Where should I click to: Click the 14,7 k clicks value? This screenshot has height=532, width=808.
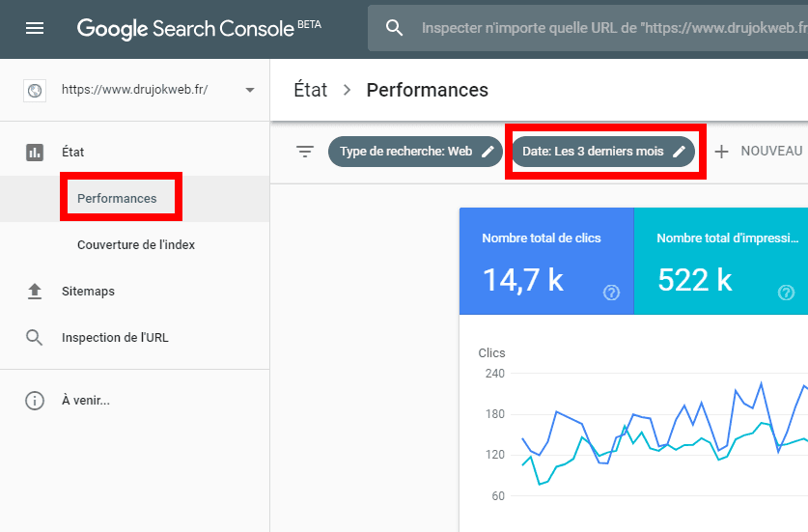coord(523,280)
